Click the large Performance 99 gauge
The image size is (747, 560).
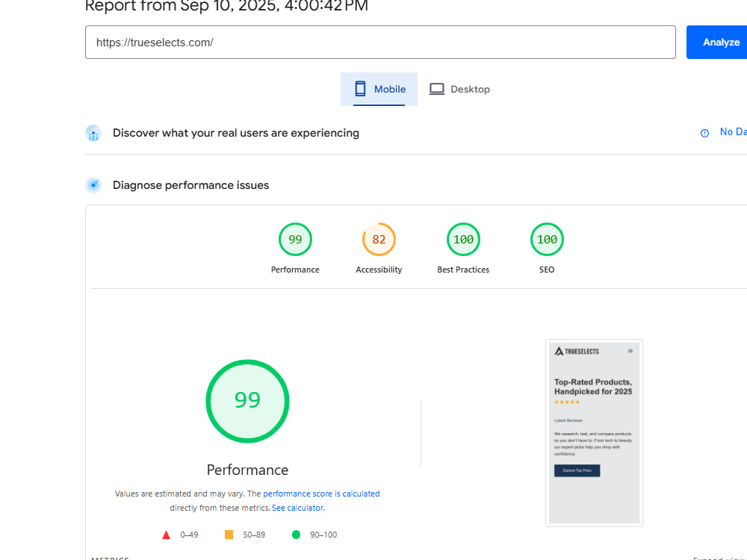point(247,401)
